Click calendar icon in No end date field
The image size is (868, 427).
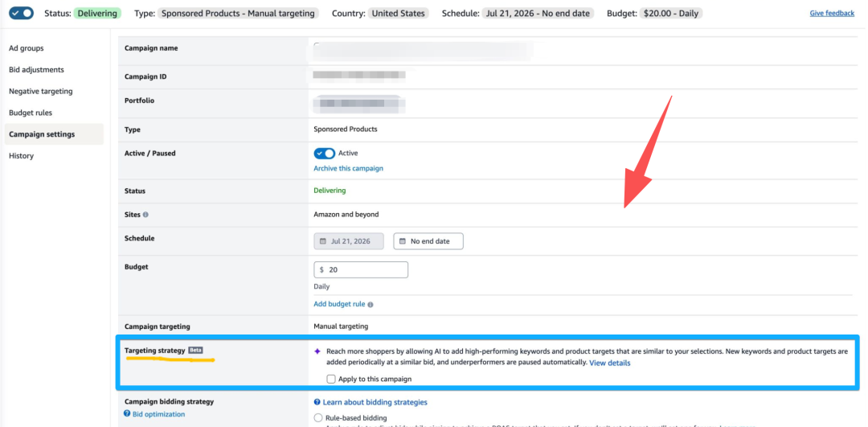[403, 241]
